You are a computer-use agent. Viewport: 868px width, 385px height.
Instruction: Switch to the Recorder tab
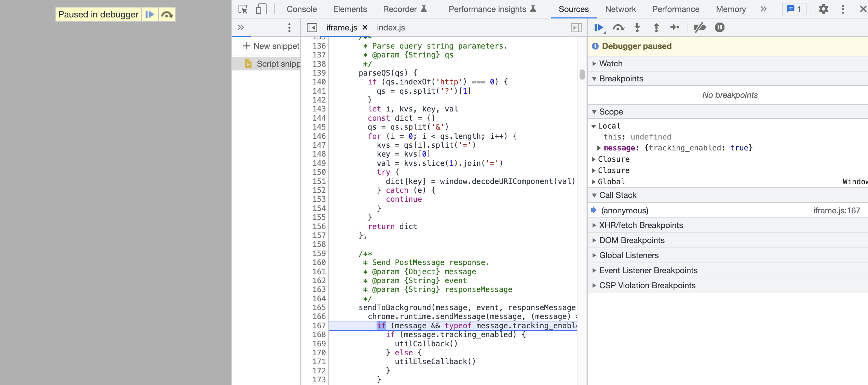[x=405, y=9]
